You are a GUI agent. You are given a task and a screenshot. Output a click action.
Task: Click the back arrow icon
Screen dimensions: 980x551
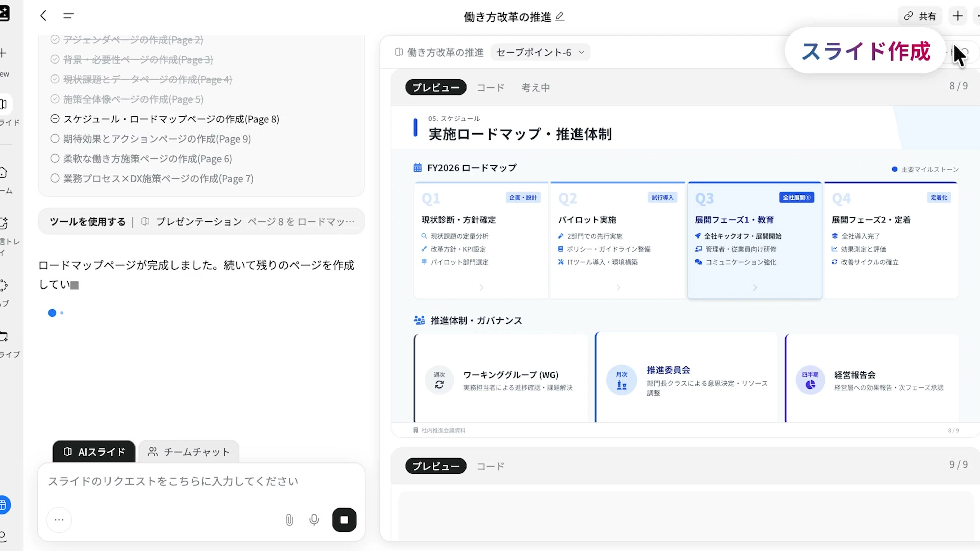43,16
